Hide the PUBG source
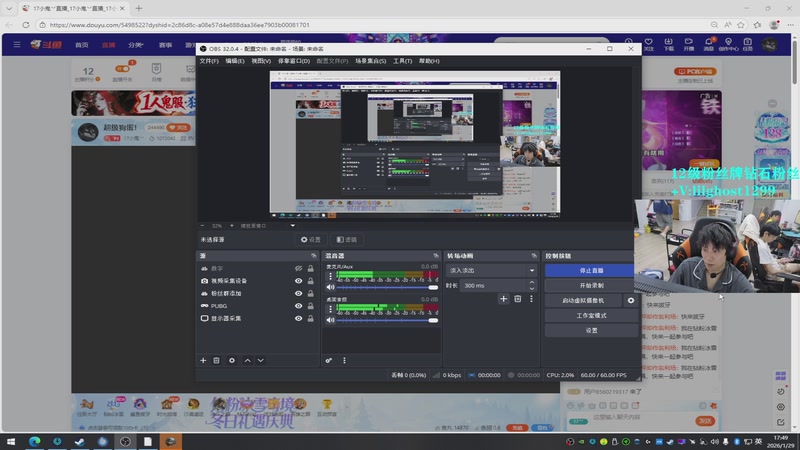The width and height of the screenshot is (800, 450). [298, 306]
